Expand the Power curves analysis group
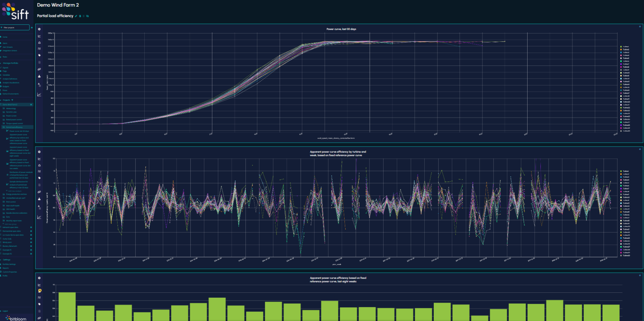The height and width of the screenshot is (321, 644). pos(11,116)
